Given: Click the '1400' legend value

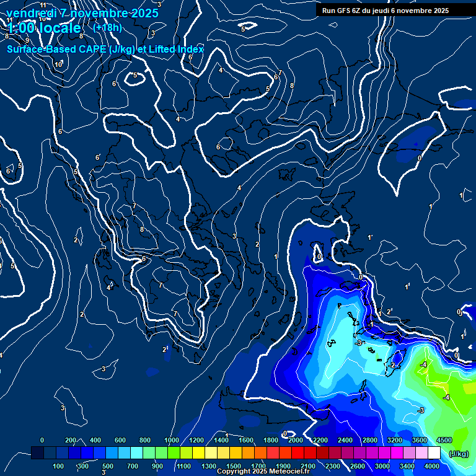Looking at the screenshot, I should [221, 440].
